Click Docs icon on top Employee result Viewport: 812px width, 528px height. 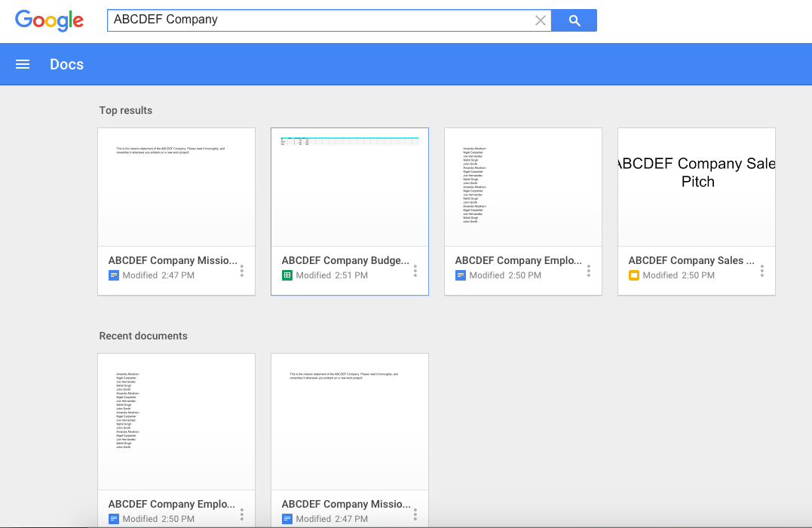coord(461,275)
